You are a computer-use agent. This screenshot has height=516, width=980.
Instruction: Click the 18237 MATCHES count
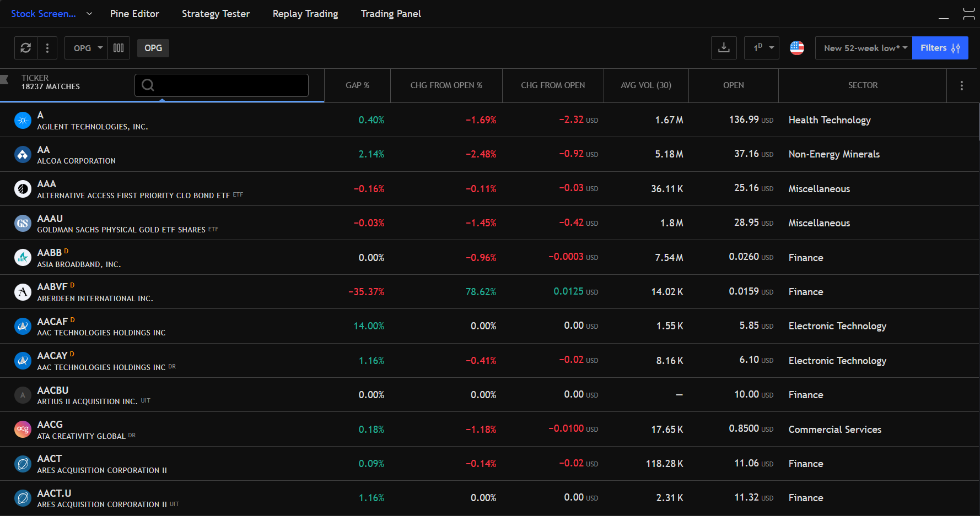(51, 87)
